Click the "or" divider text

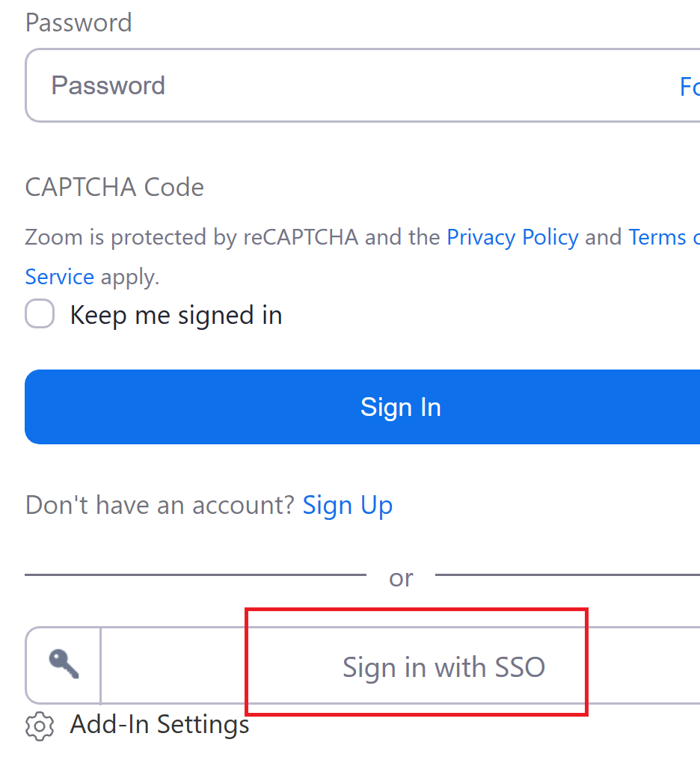click(401, 577)
